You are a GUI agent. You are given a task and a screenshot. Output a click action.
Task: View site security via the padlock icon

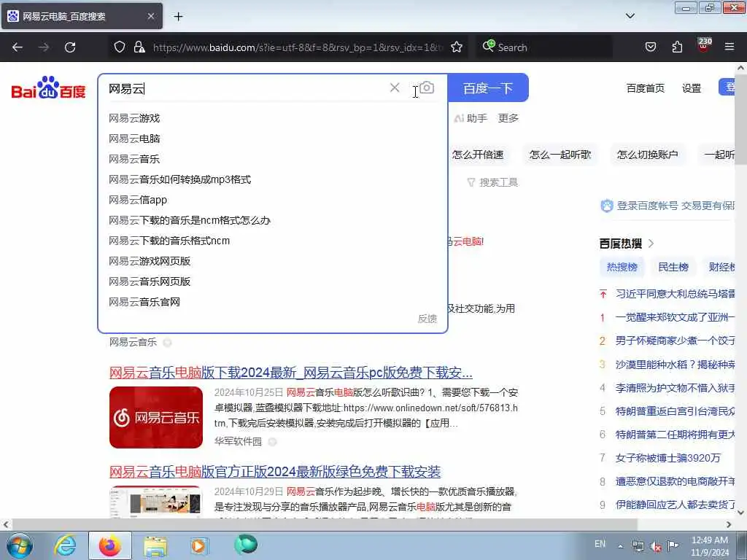[x=139, y=47]
